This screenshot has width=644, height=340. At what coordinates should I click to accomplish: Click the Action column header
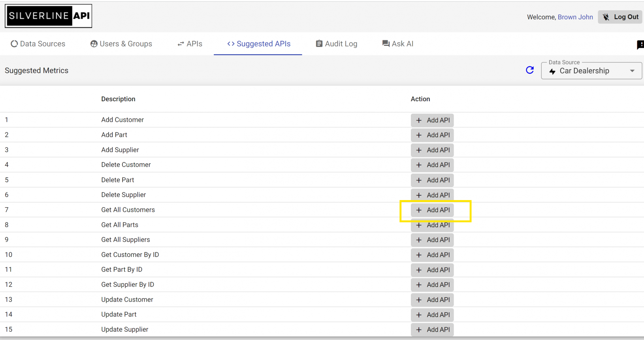420,99
